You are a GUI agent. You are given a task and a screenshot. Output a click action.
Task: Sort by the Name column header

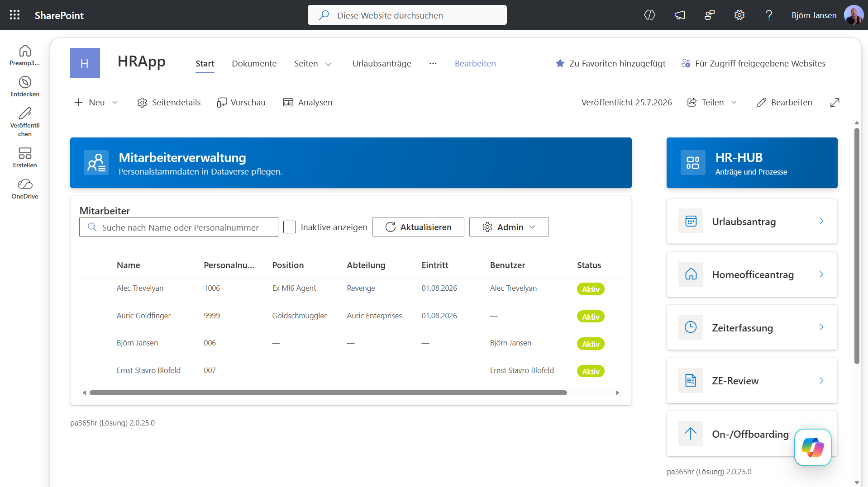(x=129, y=265)
